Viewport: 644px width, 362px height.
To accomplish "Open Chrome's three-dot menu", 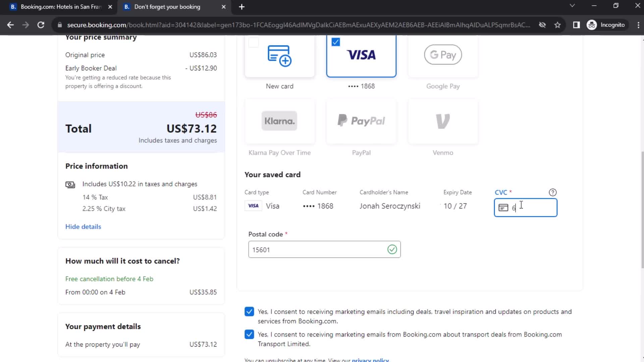I will tap(638, 25).
